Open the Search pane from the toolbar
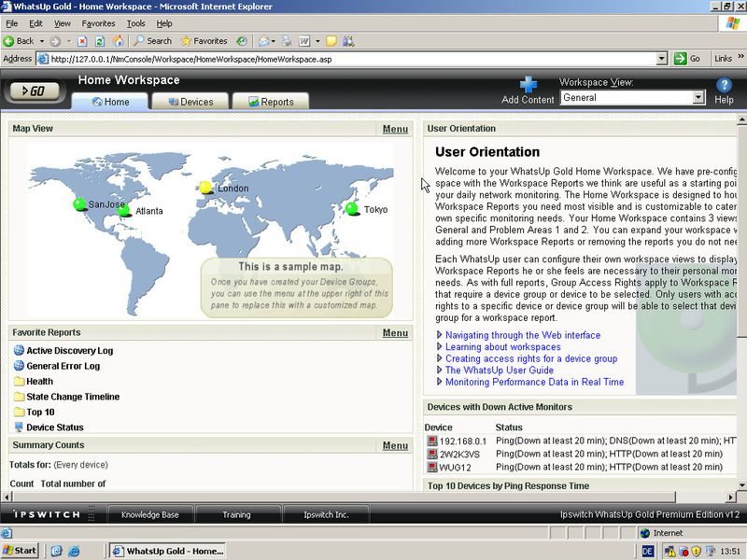This screenshot has height=560, width=747. click(x=152, y=41)
